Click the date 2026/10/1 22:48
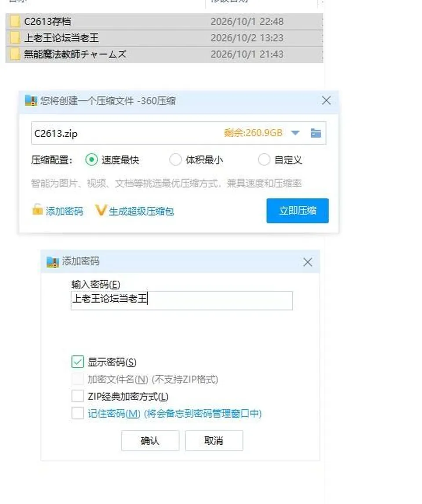This screenshot has width=422, height=504. click(x=247, y=22)
